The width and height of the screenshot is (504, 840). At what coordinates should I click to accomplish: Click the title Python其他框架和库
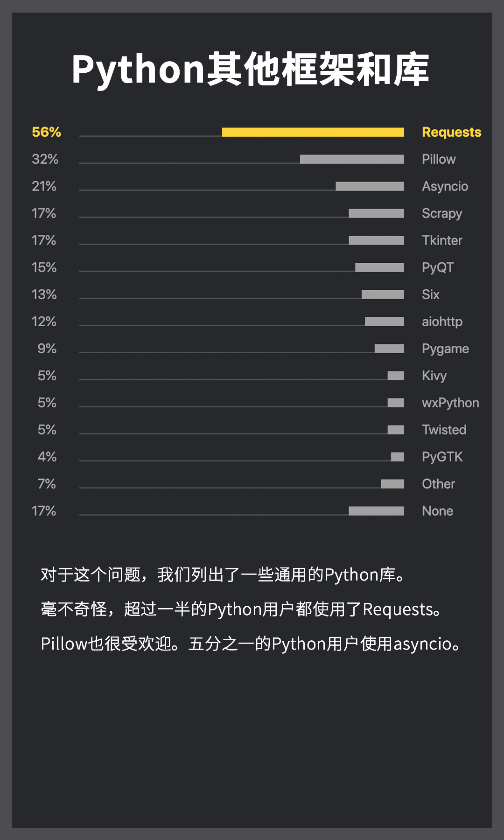tap(251, 70)
